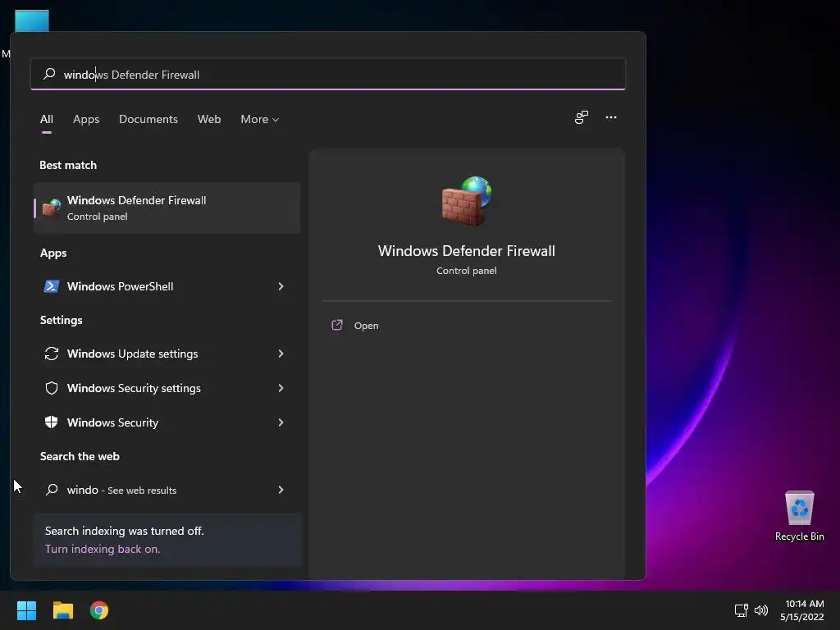Click the Windows Security settings shield icon
Image resolution: width=840 pixels, height=630 pixels.
click(x=52, y=388)
